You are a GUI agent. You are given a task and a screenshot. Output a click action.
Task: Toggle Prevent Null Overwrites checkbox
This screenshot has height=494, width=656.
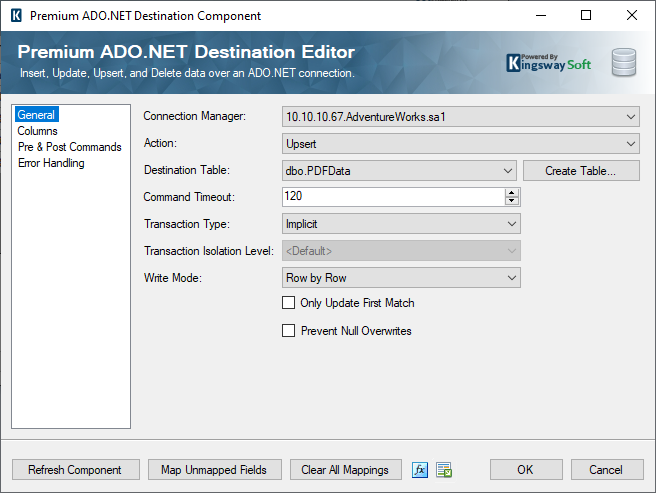288,330
